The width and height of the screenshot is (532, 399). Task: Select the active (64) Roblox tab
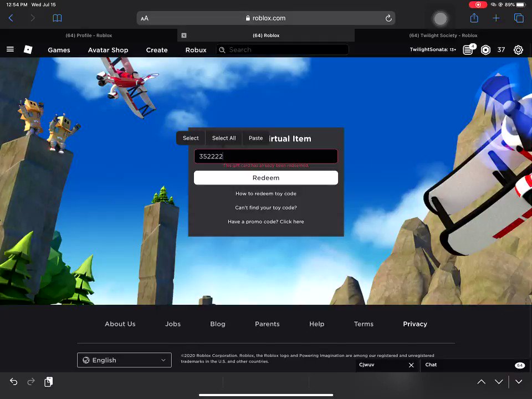click(266, 35)
